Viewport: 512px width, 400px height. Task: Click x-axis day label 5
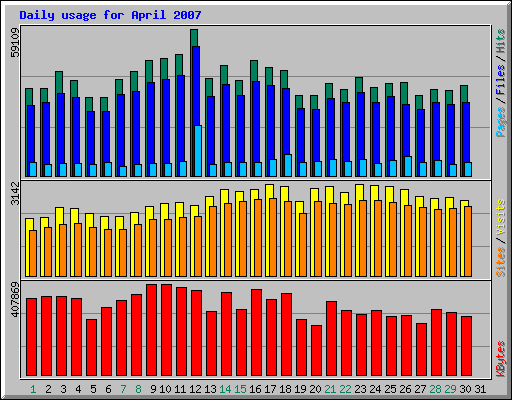tap(93, 389)
